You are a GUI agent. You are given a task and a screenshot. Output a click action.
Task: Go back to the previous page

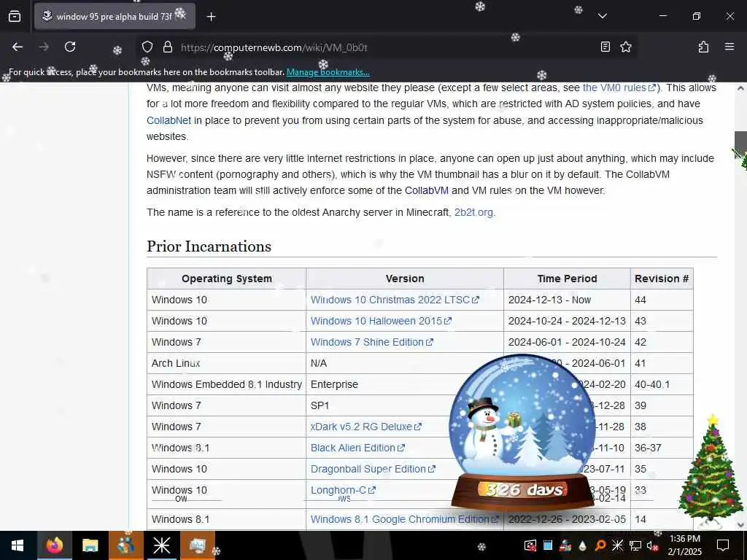click(x=18, y=47)
